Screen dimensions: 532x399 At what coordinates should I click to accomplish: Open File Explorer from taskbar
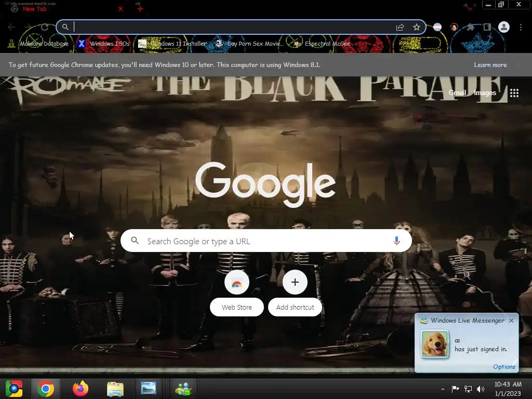(115, 389)
